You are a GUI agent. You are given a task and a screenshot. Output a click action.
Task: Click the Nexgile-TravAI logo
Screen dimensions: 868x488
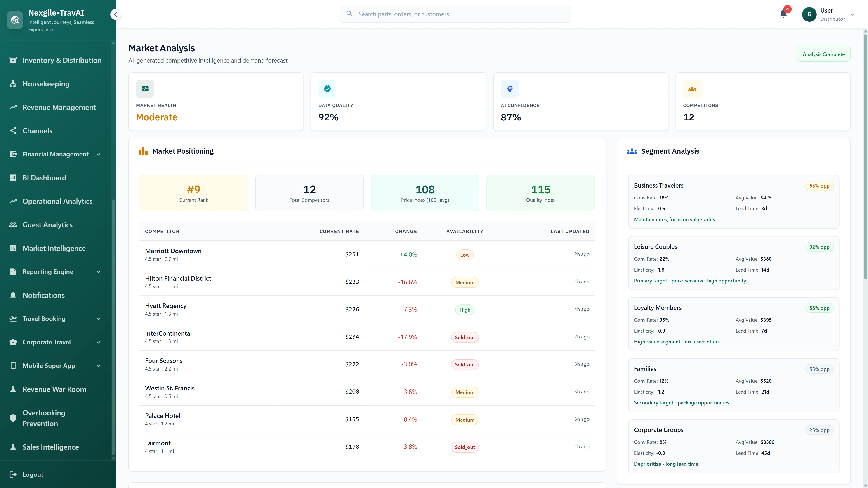click(15, 20)
